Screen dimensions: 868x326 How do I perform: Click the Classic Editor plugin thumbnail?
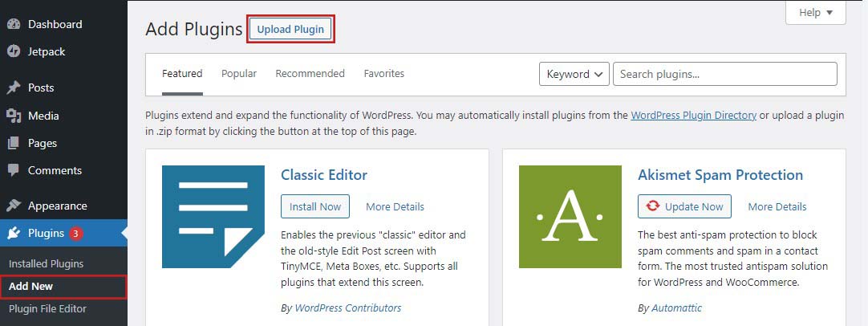(213, 217)
